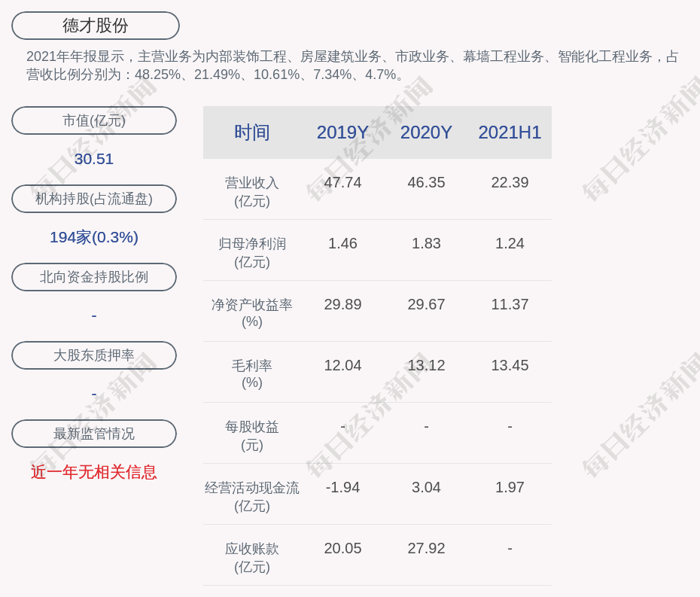The width and height of the screenshot is (700, 597).
Task: Select the 市值(亿元) label pill
Action: pyautogui.click(x=94, y=120)
